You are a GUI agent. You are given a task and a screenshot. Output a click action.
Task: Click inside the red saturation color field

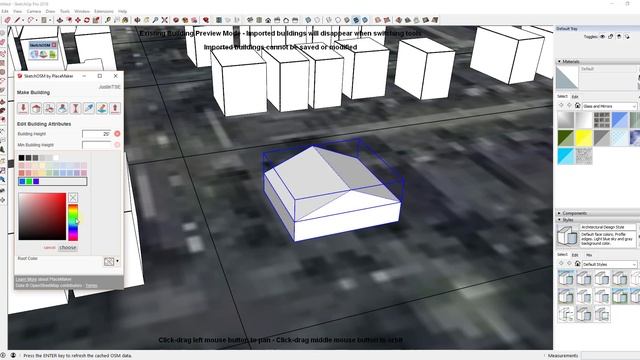coord(42,216)
